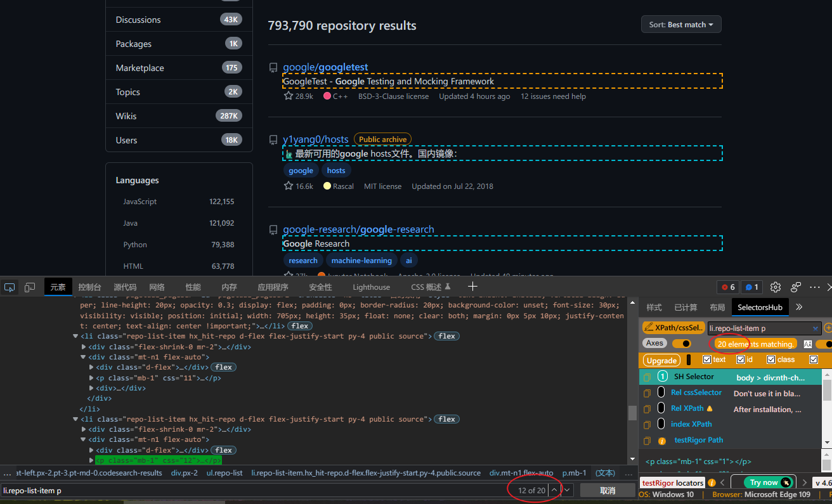This screenshot has width=832, height=504.
Task: Expand the p css="11" node
Action: point(92,378)
